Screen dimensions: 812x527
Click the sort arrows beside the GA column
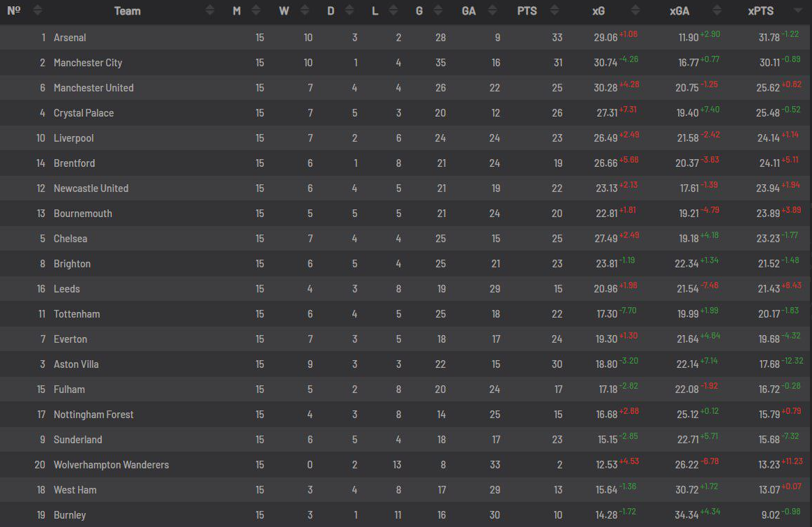[493, 10]
